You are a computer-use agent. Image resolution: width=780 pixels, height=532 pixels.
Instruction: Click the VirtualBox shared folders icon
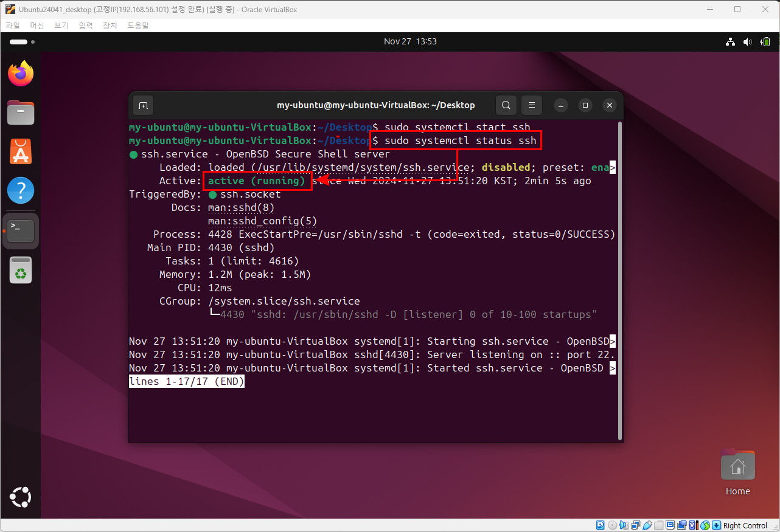pos(659,525)
